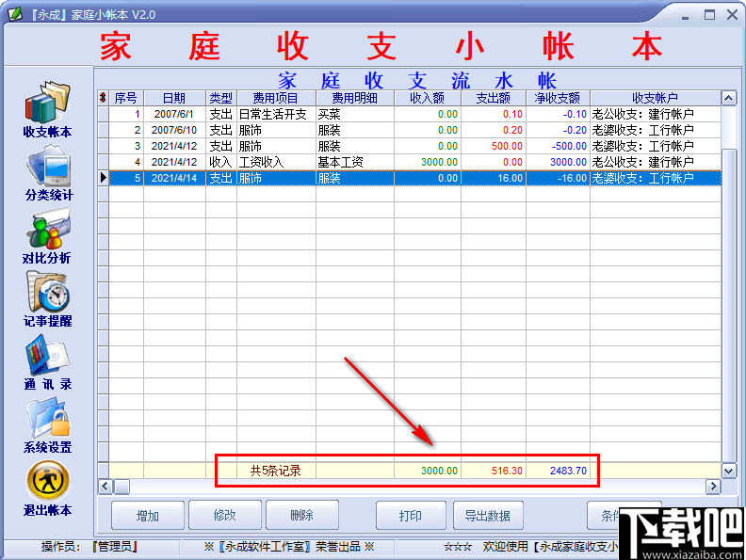Sort by the 净收支额 column header

(558, 98)
